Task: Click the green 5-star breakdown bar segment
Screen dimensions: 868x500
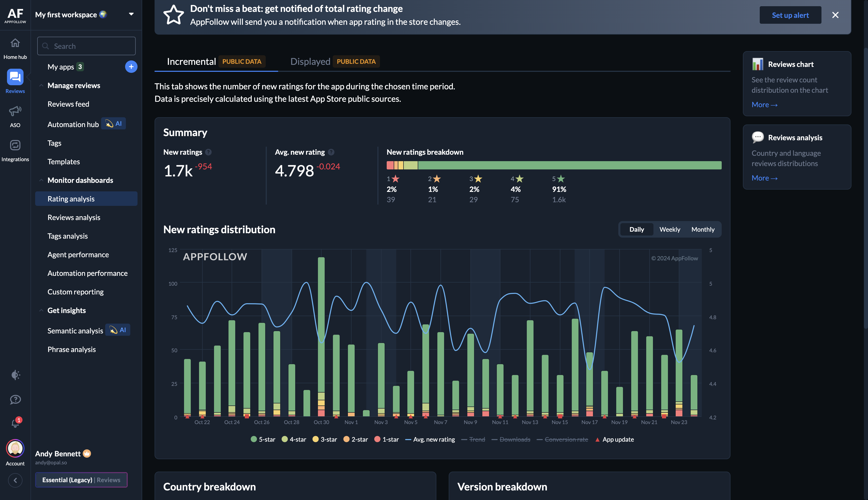Action: pos(569,166)
